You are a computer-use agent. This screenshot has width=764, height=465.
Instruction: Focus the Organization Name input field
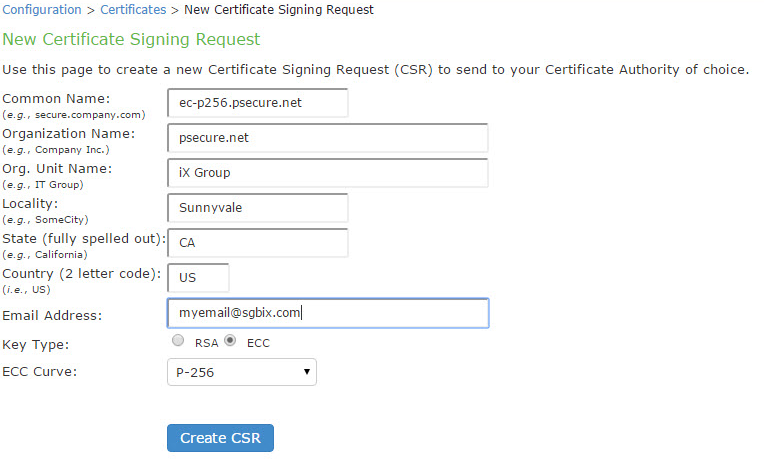tap(327, 138)
